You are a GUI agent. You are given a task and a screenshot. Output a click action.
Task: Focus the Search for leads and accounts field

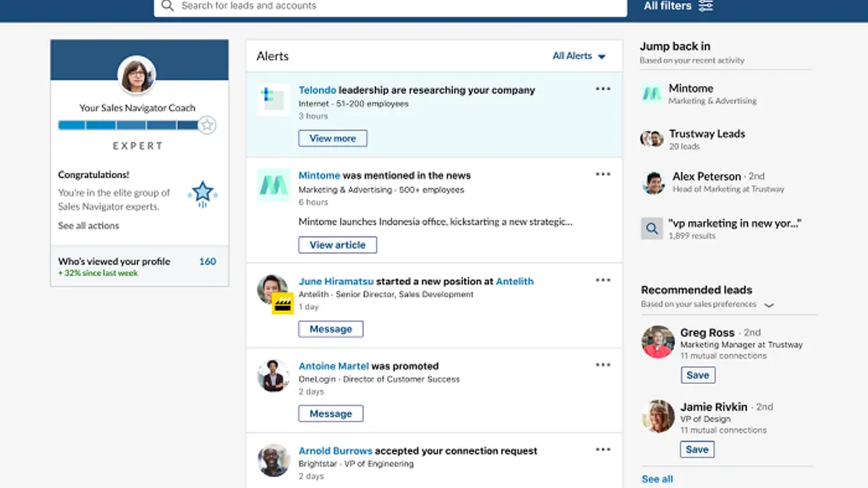pyautogui.click(x=391, y=6)
